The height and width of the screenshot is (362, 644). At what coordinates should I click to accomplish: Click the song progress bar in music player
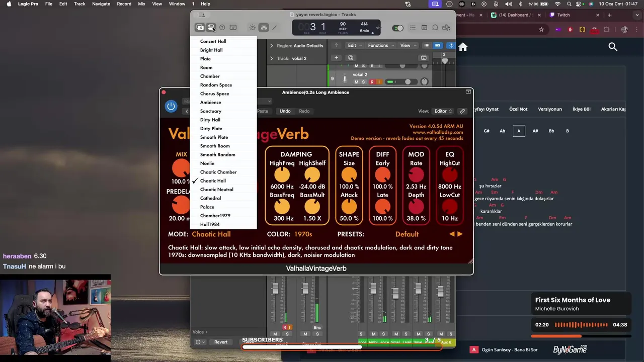tap(581, 336)
